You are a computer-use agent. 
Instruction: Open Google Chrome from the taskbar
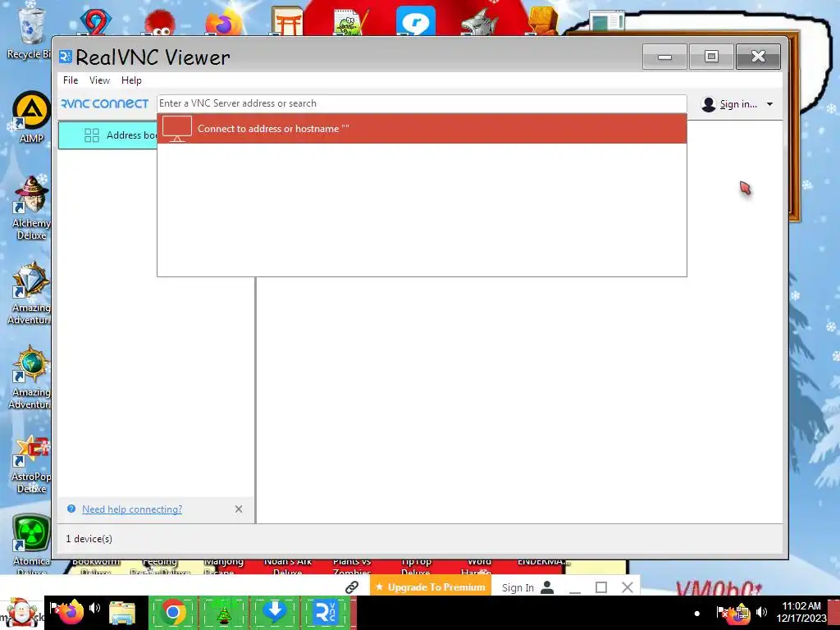tap(173, 612)
